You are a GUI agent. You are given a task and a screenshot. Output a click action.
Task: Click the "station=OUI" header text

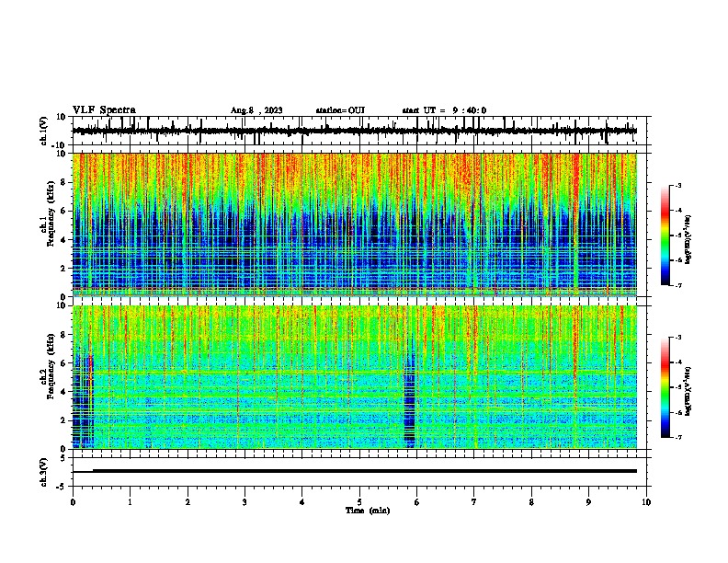click(340, 110)
